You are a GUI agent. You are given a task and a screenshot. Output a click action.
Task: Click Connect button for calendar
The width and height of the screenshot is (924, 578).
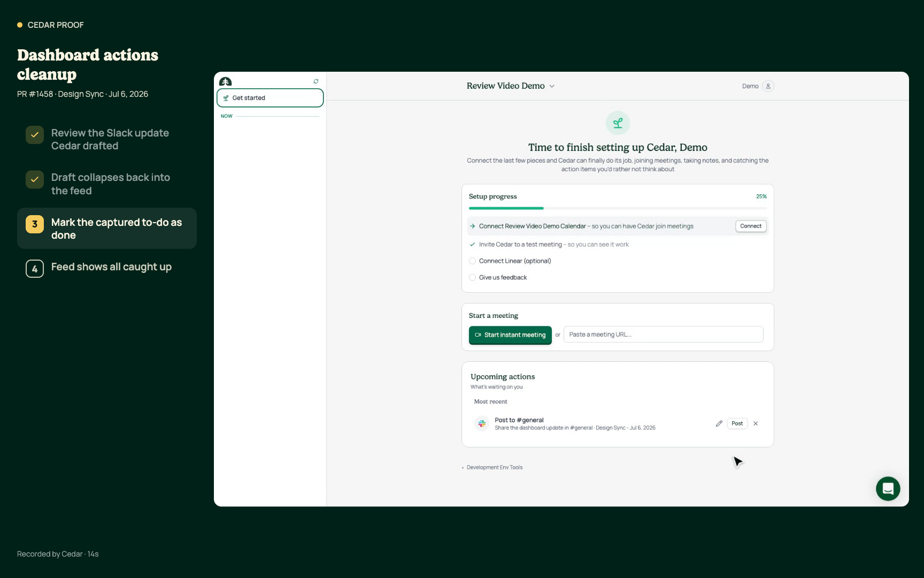[x=751, y=226]
